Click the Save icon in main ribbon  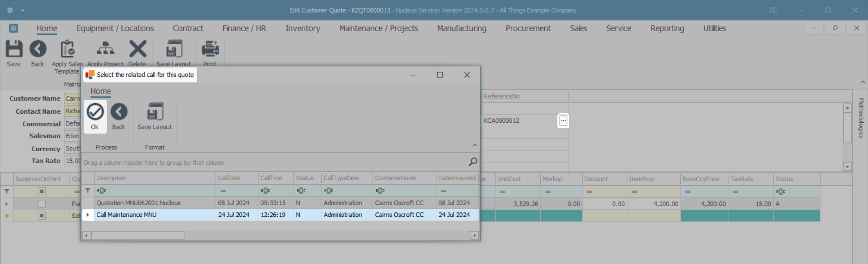tap(14, 49)
